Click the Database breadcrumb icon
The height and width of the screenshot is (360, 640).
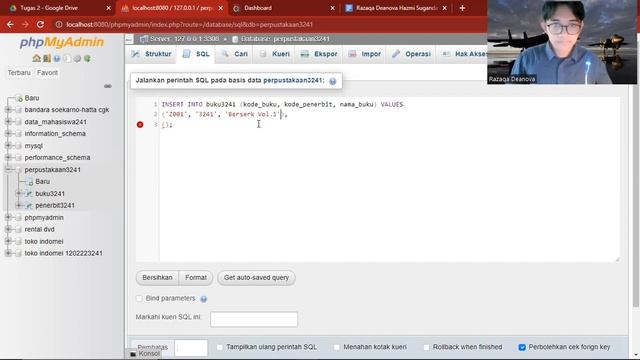point(235,39)
